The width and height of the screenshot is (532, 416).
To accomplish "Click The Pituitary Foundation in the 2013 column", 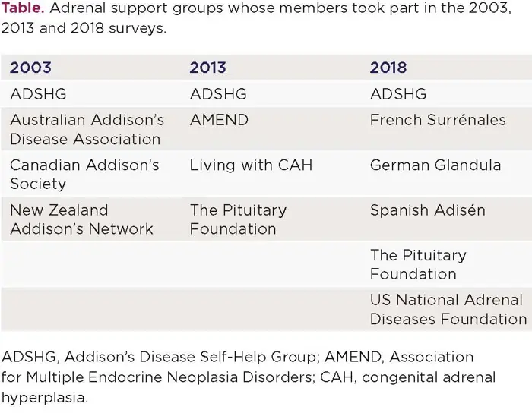I will 238,219.
